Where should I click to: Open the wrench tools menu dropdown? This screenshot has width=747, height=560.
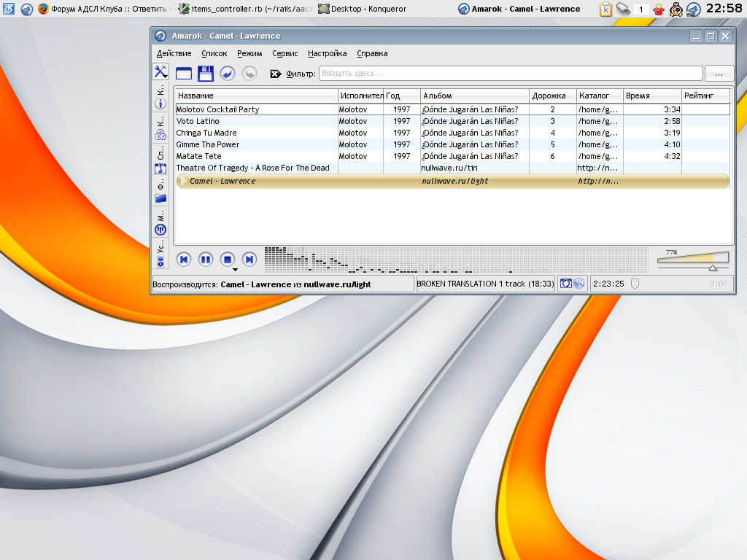(x=160, y=71)
